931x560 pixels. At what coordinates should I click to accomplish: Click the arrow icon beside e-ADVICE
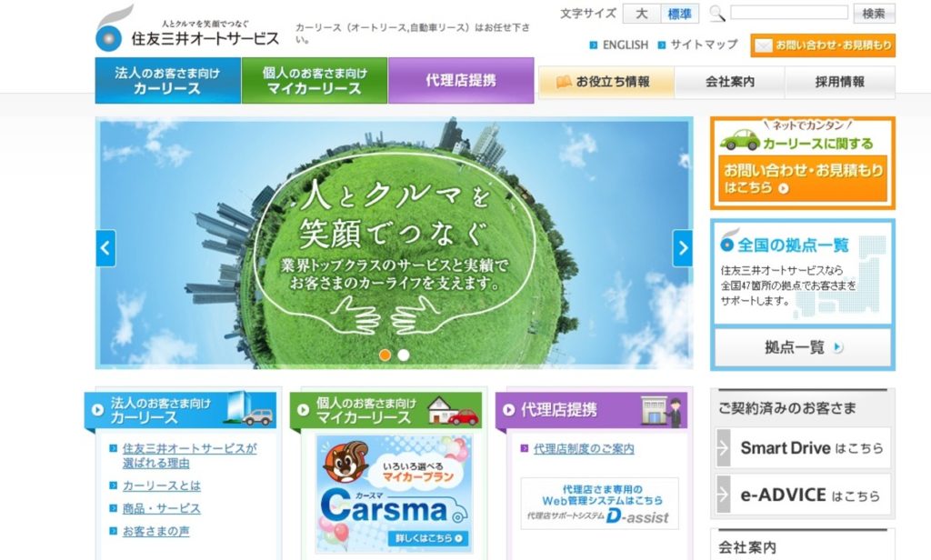click(x=723, y=495)
